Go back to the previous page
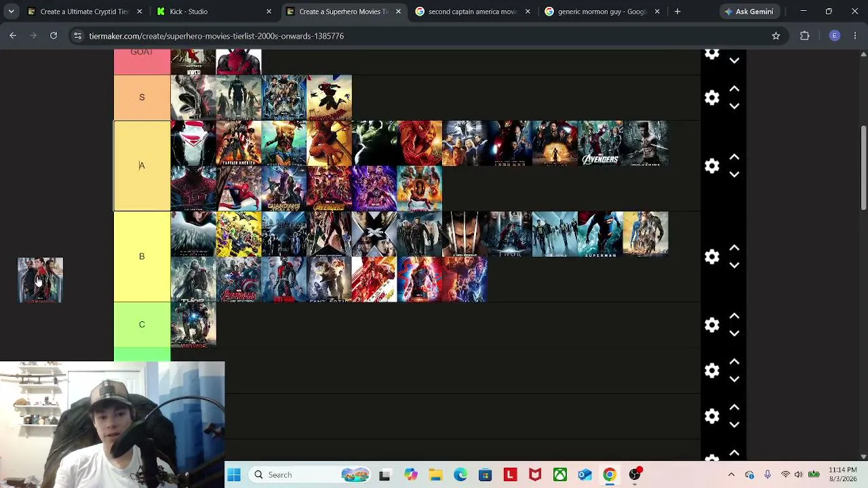Viewport: 868px width, 488px height. tap(13, 36)
